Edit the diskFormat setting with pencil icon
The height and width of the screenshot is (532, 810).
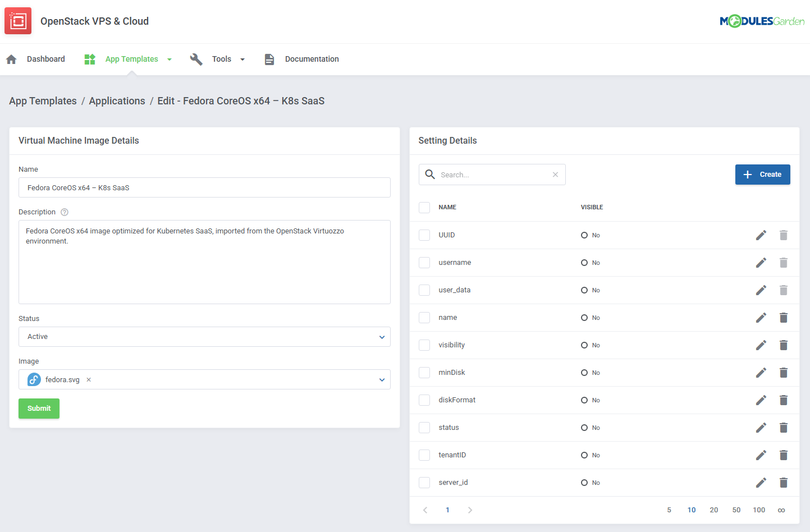pos(761,400)
